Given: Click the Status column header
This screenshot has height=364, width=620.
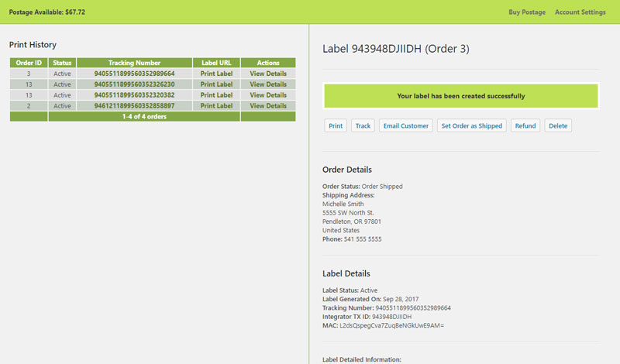Looking at the screenshot, I should click(62, 63).
